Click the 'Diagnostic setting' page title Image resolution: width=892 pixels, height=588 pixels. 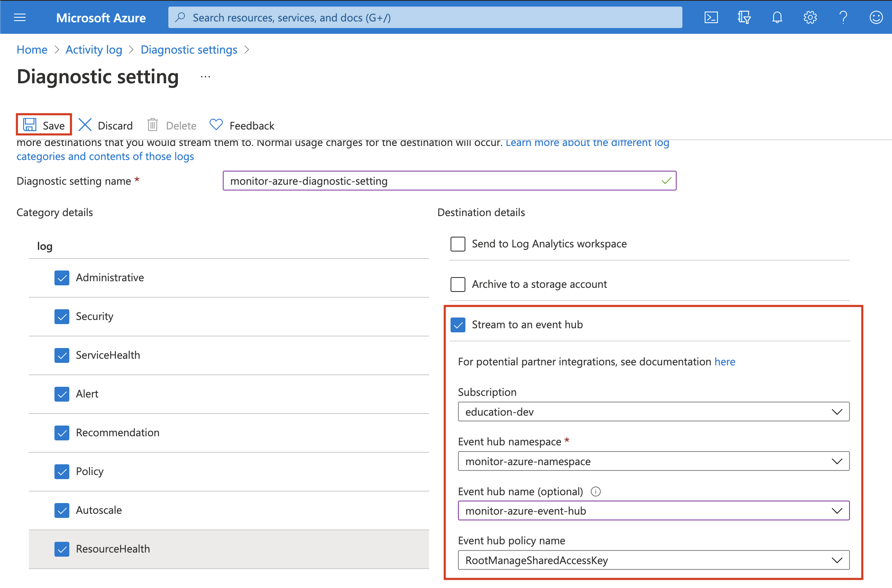tap(98, 77)
